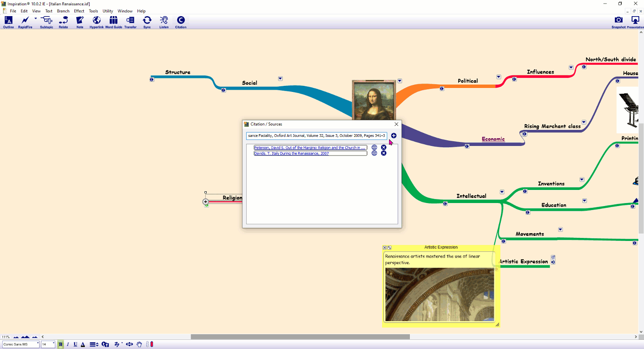
Task: Collapse the Political branch arrow
Action: pos(499,77)
